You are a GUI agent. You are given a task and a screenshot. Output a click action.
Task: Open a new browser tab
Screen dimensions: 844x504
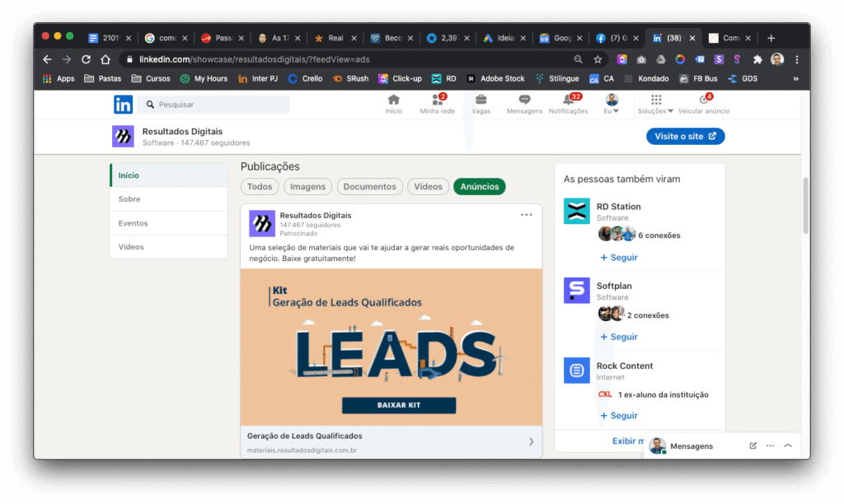(x=771, y=38)
